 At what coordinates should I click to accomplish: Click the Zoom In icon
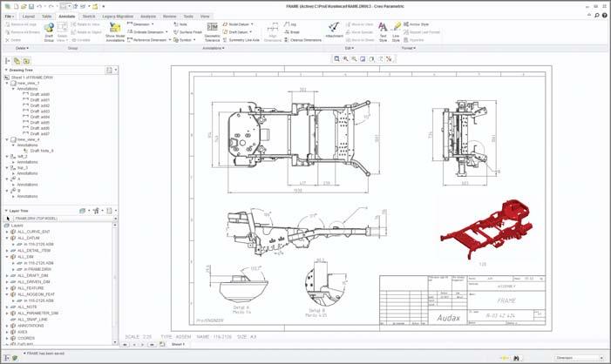pos(345,59)
